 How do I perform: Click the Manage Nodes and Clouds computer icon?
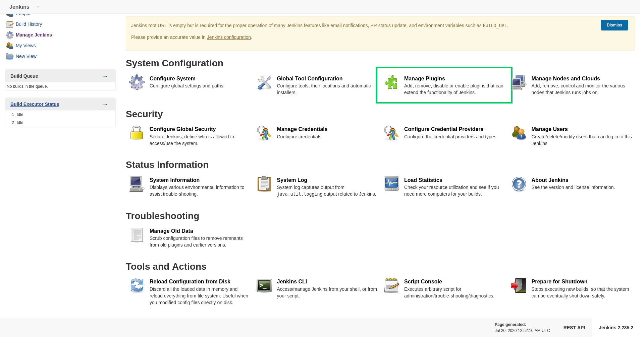click(x=519, y=82)
